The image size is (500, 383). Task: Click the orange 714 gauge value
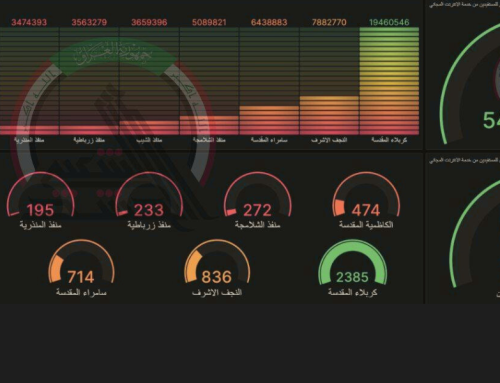click(81, 277)
